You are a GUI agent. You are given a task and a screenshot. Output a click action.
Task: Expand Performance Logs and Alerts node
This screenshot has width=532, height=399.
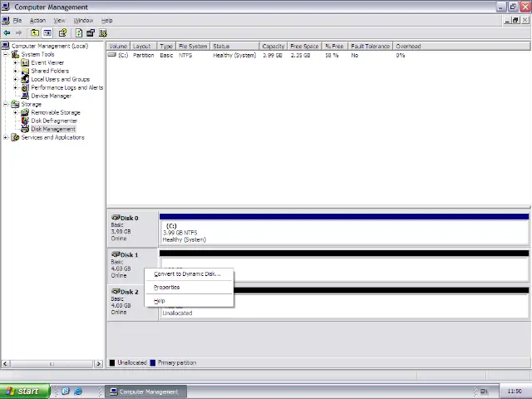tap(15, 87)
